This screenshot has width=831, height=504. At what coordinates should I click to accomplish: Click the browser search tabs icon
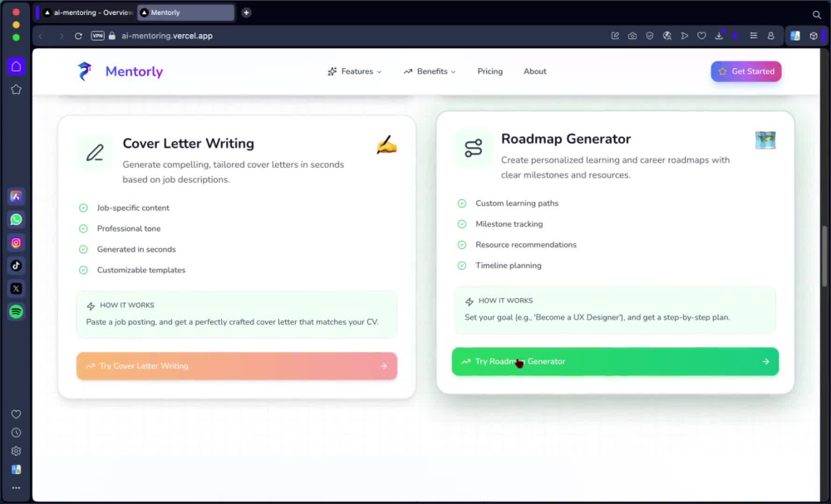(x=817, y=15)
